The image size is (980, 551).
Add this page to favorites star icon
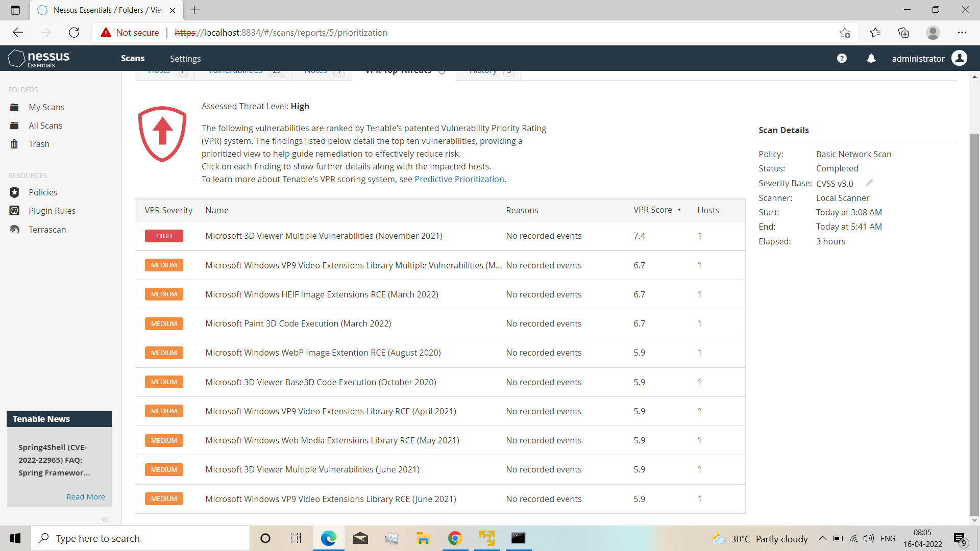[x=845, y=33]
